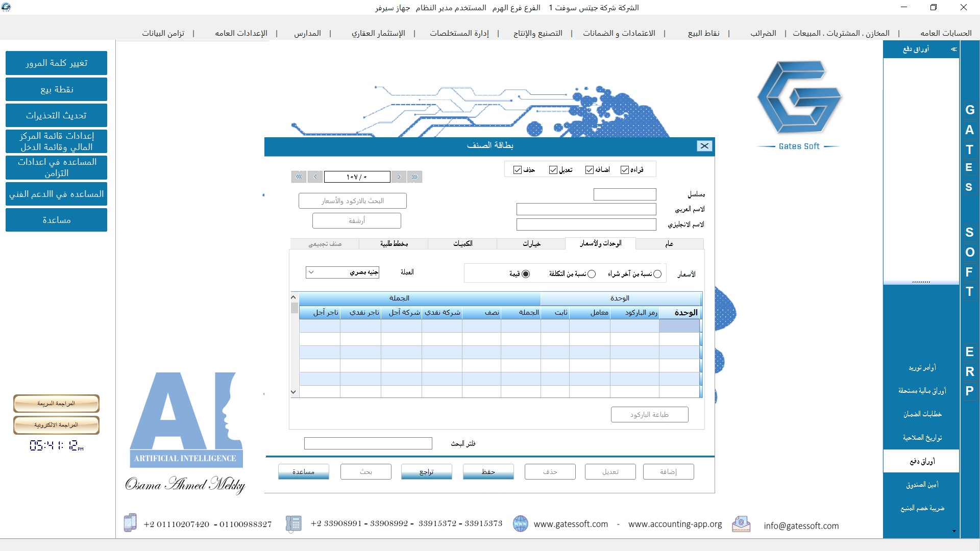The height and width of the screenshot is (551, 980).
Task: Click تغيير كلمة المرور button
Action: tap(57, 63)
